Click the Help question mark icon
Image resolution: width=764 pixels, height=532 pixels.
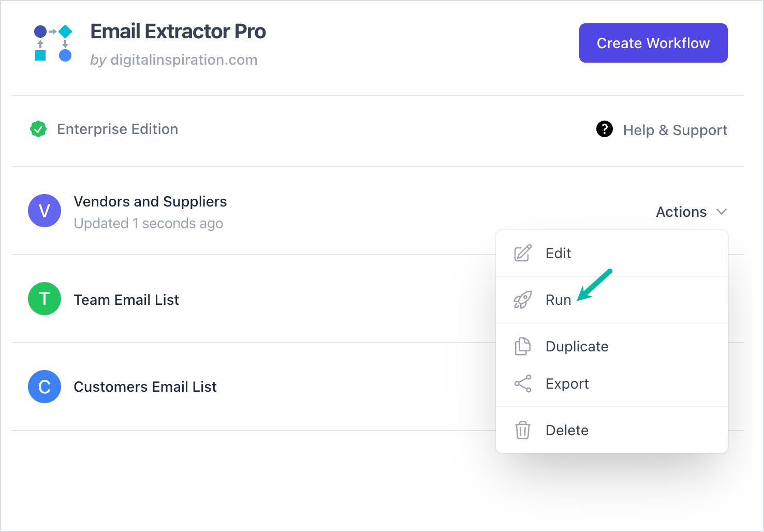click(604, 129)
